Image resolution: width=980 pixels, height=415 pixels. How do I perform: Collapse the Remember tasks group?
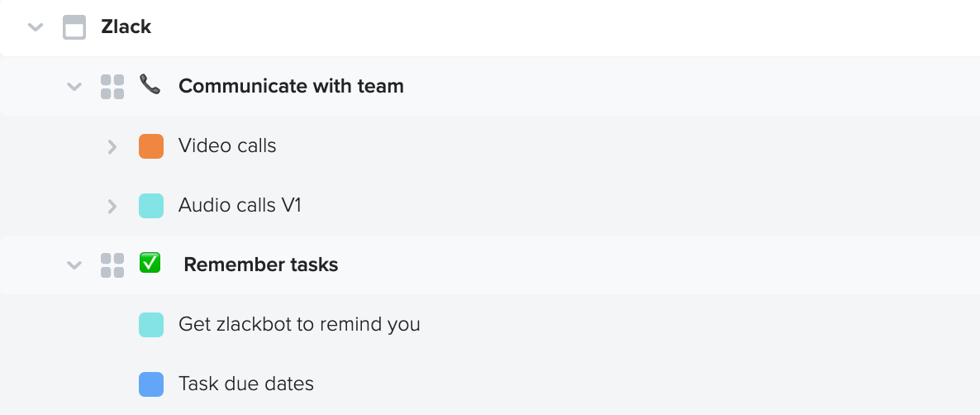coord(74,265)
